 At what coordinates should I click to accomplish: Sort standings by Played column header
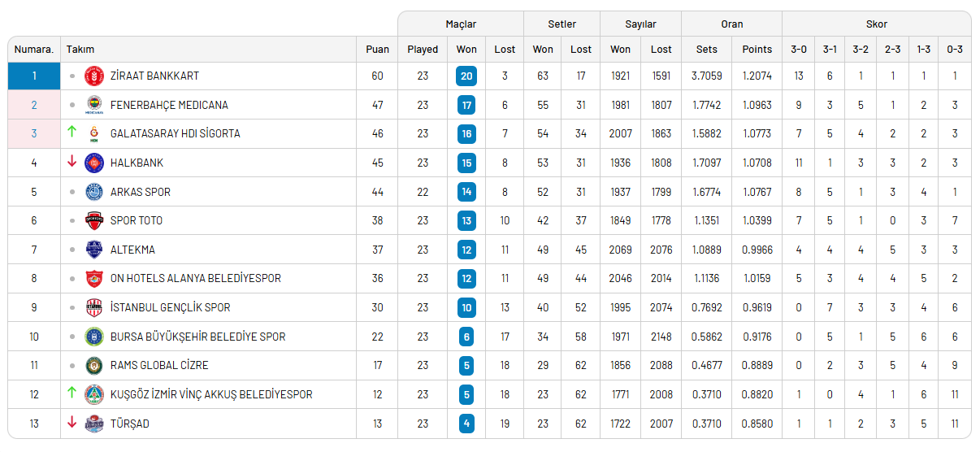pyautogui.click(x=423, y=50)
